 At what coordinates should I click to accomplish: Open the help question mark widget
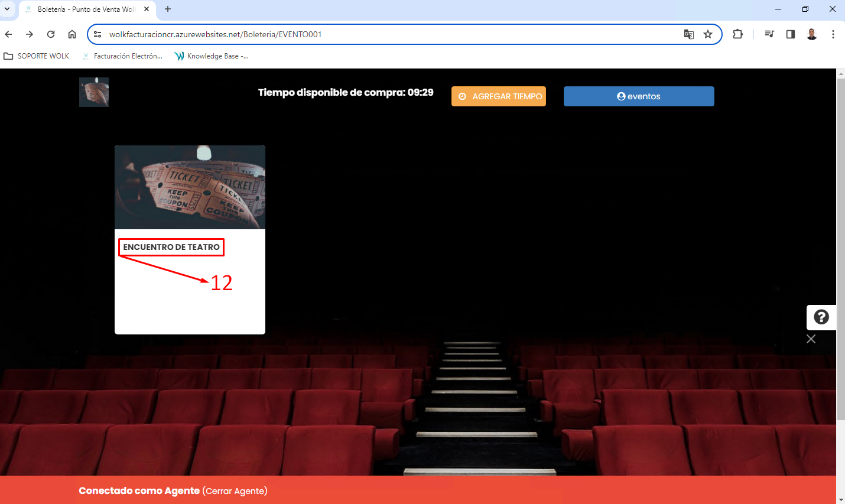[821, 317]
